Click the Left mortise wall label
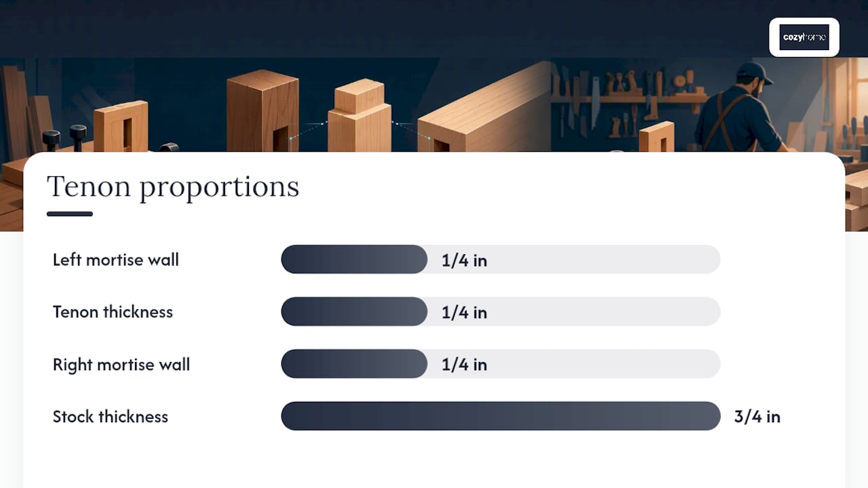Viewport: 868px width, 488px height. click(x=116, y=260)
